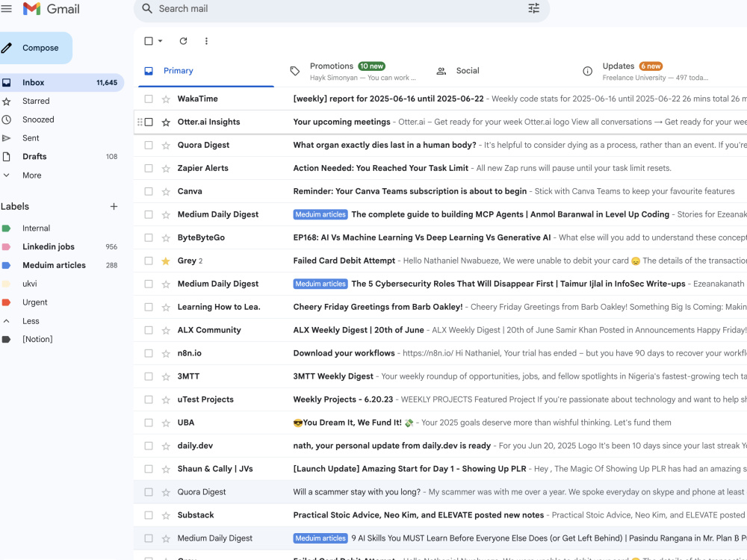The width and height of the screenshot is (747, 560).
Task: Check the ALX Community email
Action: 149,330
